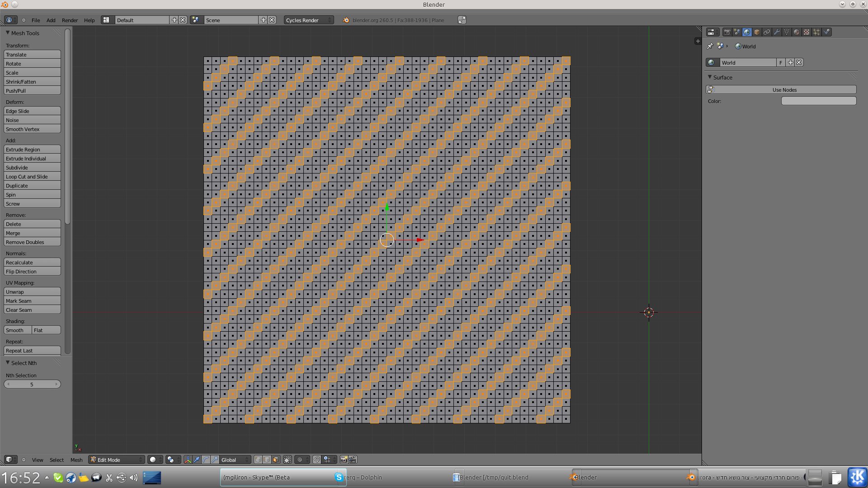Open the Object Constraints chain tab

click(x=767, y=32)
